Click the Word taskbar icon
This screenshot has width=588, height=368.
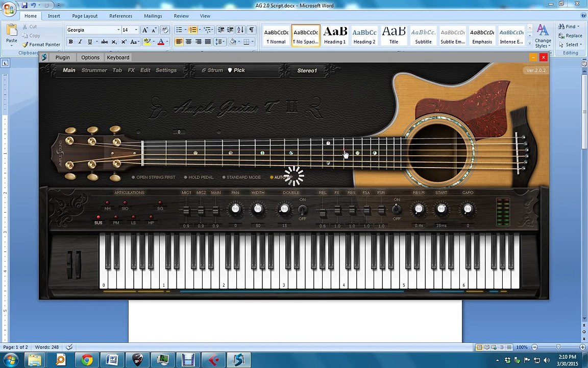(112, 360)
